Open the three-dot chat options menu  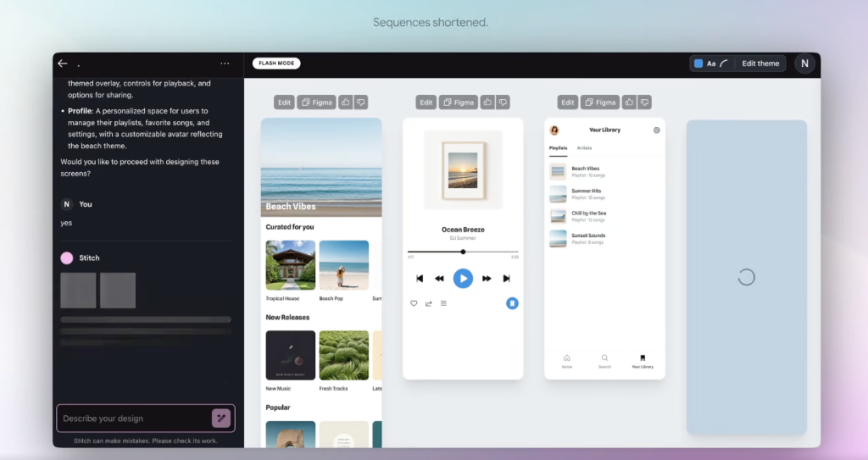coord(225,64)
